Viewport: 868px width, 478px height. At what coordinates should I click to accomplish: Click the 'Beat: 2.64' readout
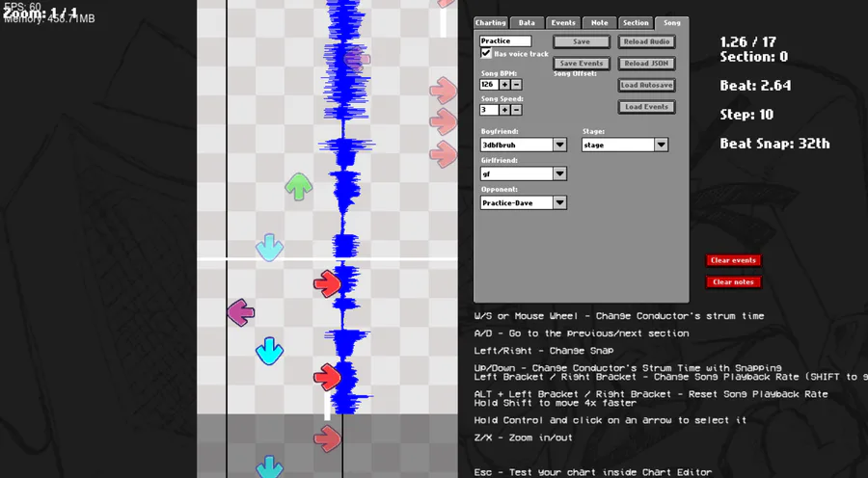[755, 86]
